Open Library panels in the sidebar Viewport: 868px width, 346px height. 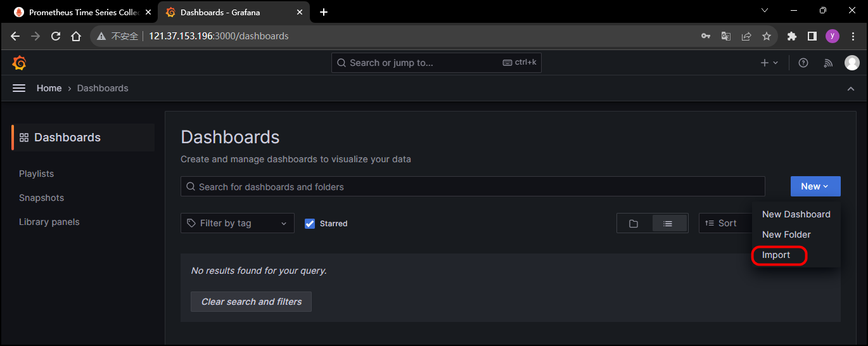[x=49, y=222]
